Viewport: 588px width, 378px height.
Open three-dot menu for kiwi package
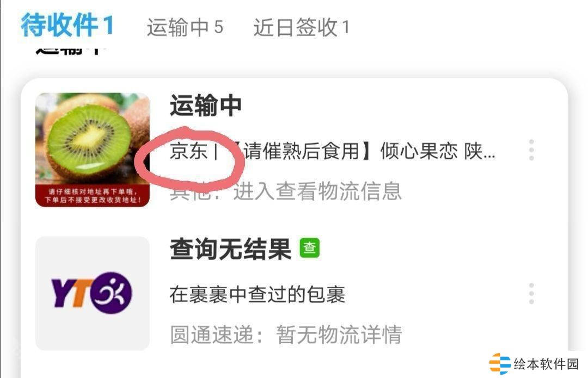coord(531,150)
